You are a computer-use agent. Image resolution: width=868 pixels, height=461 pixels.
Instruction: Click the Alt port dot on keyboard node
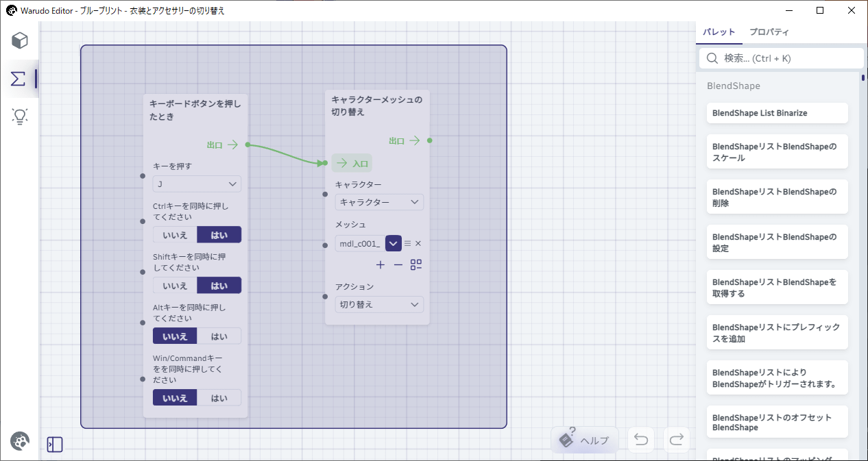[x=143, y=323]
